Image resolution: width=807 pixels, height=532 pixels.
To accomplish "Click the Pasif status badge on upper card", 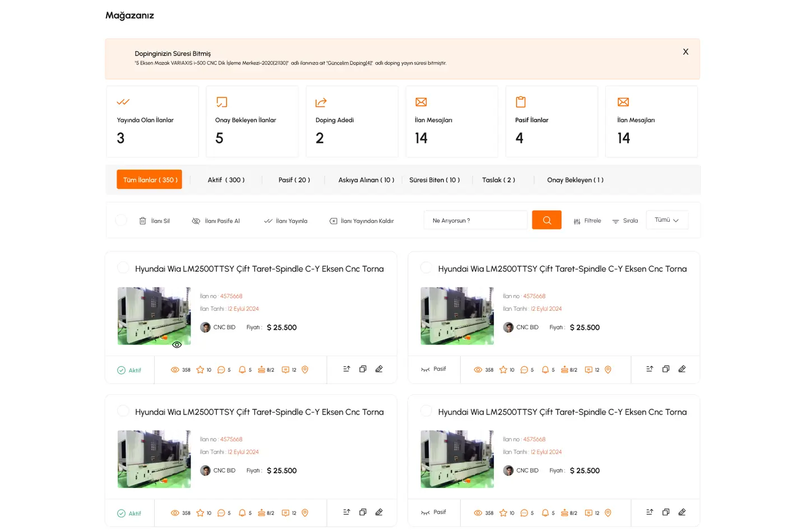I will coord(433,369).
